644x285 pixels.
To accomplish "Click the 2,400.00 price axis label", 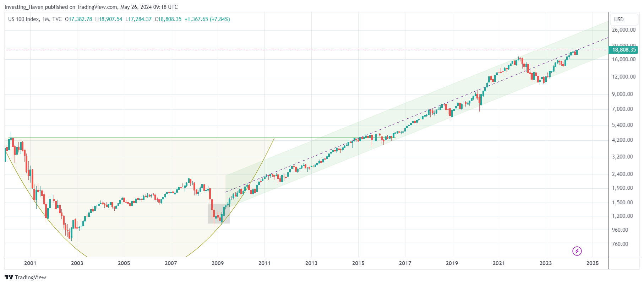I will pos(622,174).
